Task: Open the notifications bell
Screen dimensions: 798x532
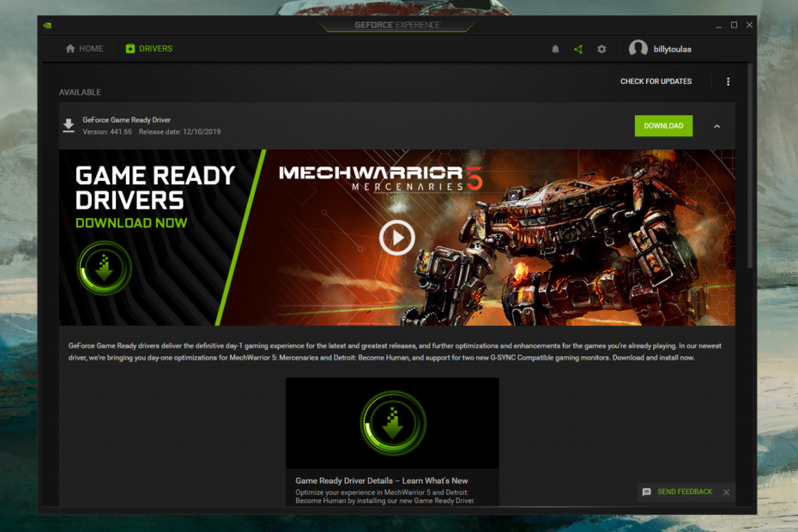Action: pos(555,49)
